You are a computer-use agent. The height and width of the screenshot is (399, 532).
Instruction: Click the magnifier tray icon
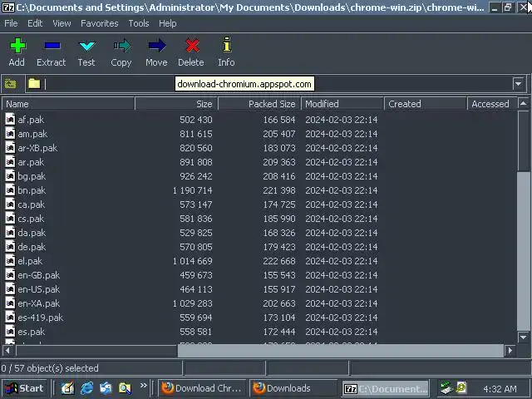461,387
